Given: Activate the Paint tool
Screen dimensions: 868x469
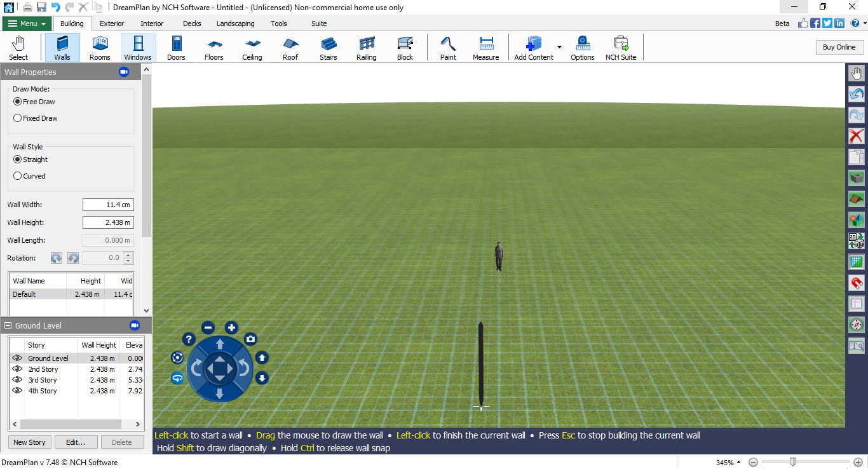Looking at the screenshot, I should coord(448,48).
